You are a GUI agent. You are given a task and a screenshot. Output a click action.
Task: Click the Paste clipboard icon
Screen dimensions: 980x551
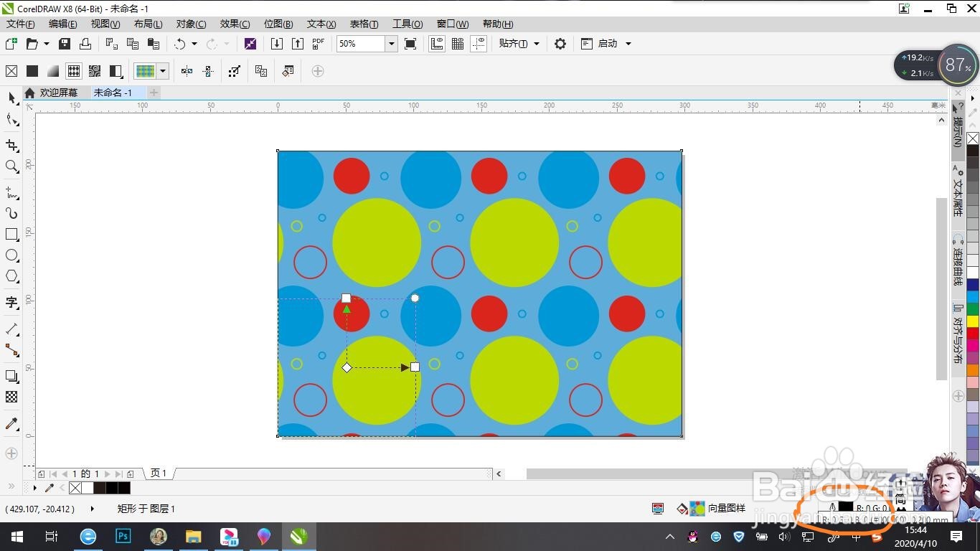[x=154, y=44]
